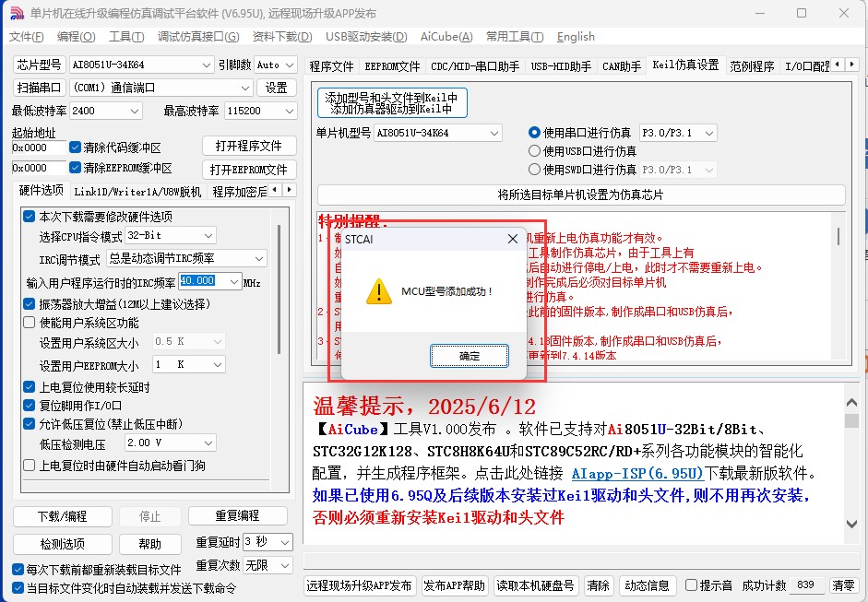
Task: Open 最低波特率 2400 dropdown
Action: pos(106,111)
